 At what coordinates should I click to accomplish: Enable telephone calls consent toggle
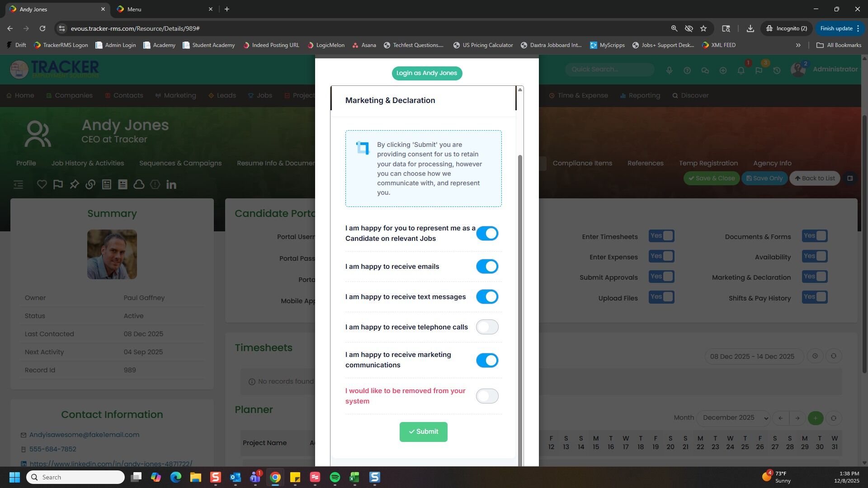(487, 327)
